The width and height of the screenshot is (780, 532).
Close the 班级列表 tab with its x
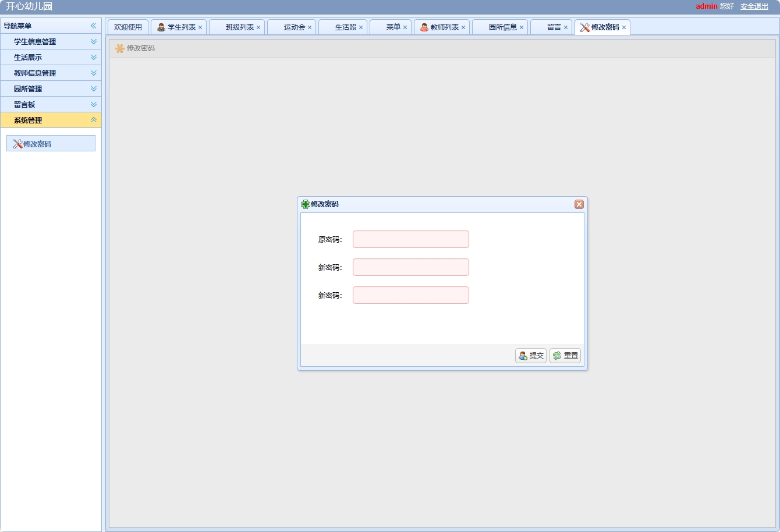(x=258, y=27)
